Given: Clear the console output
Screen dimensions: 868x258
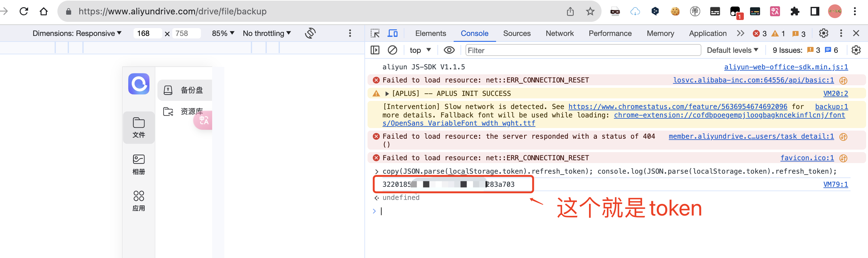Looking at the screenshot, I should (392, 50).
